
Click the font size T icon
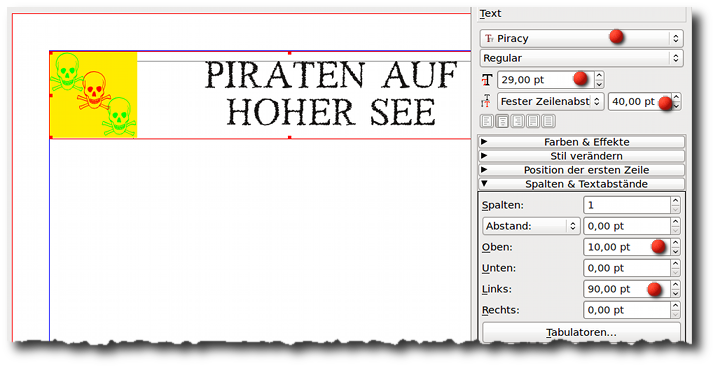click(x=487, y=80)
